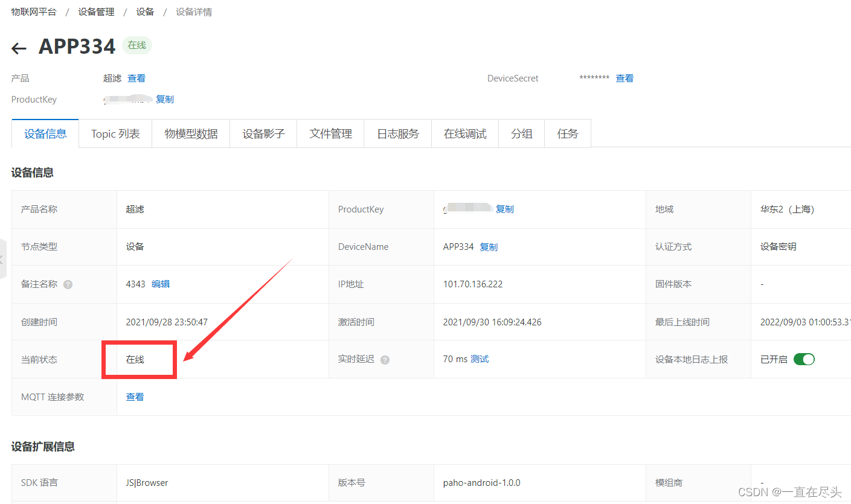Toggle 设备本地日志上报 switch off
This screenshot has width=851, height=504.
point(804,359)
